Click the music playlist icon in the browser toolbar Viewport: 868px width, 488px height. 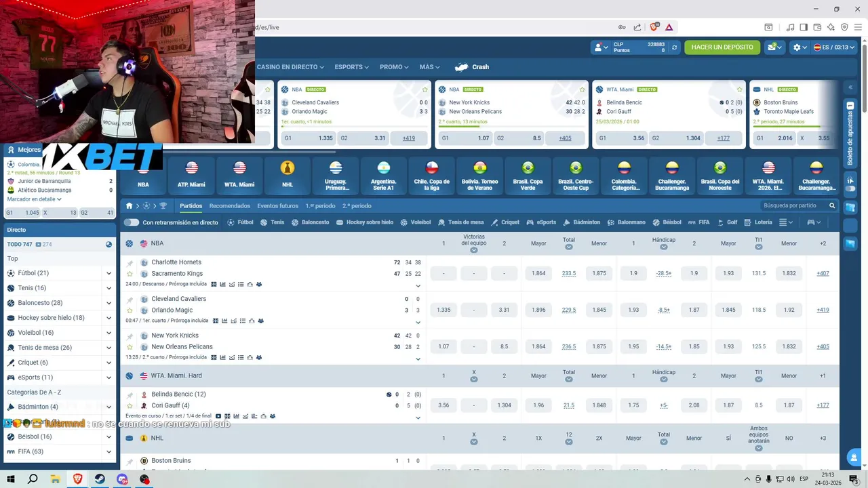pyautogui.click(x=790, y=27)
